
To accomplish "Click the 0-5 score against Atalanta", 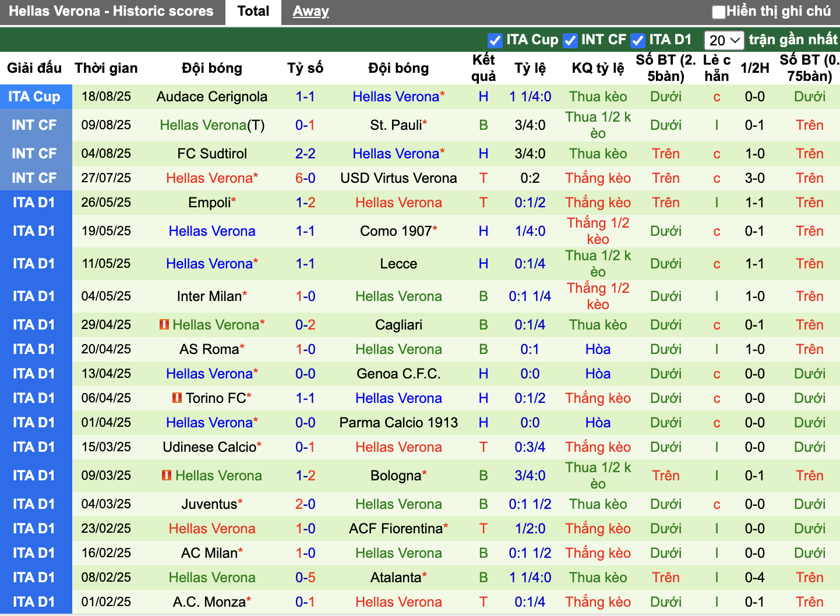I will click(305, 578).
